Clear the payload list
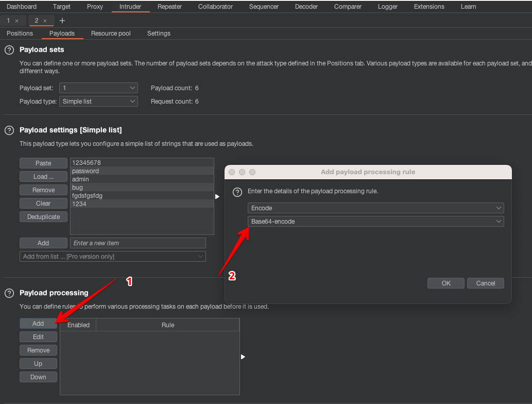 coord(43,204)
